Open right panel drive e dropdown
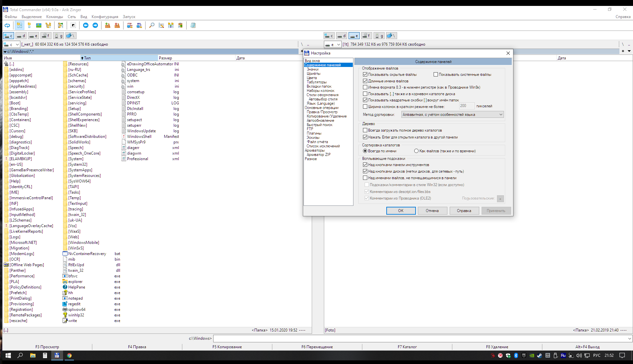This screenshot has height=364, width=633. [x=332, y=44]
